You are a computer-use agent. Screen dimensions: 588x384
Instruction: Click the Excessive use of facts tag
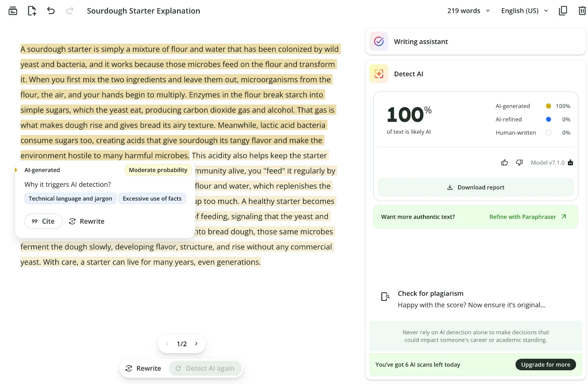pyautogui.click(x=152, y=198)
